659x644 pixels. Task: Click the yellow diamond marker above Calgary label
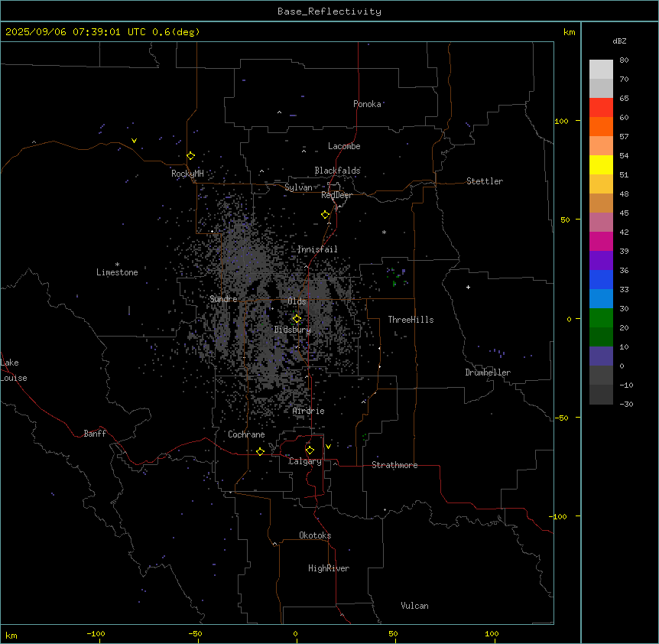(x=310, y=450)
